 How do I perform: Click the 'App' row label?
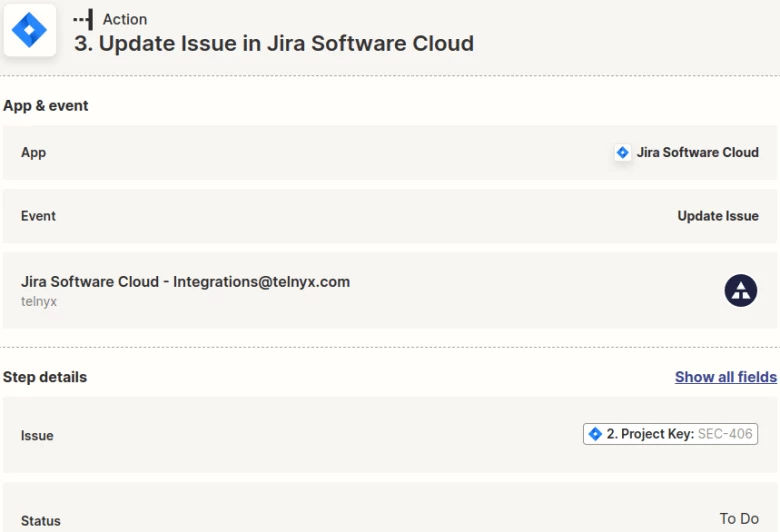33,153
